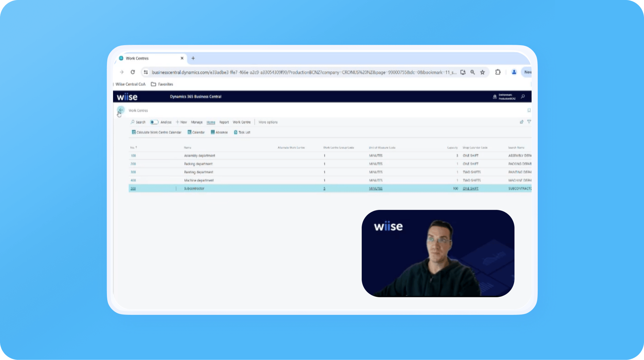The width and height of the screenshot is (644, 360).
Task: Select the Subcontractor name cell
Action: click(194, 189)
